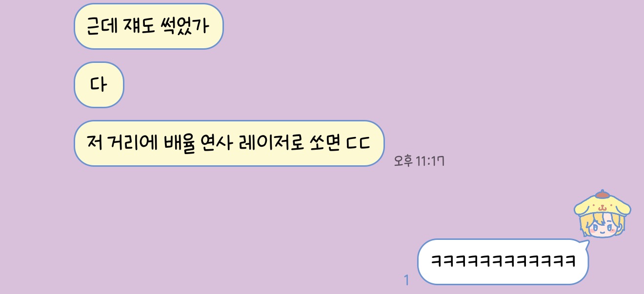
Task: Click the avatar character's face
Action: point(603,227)
